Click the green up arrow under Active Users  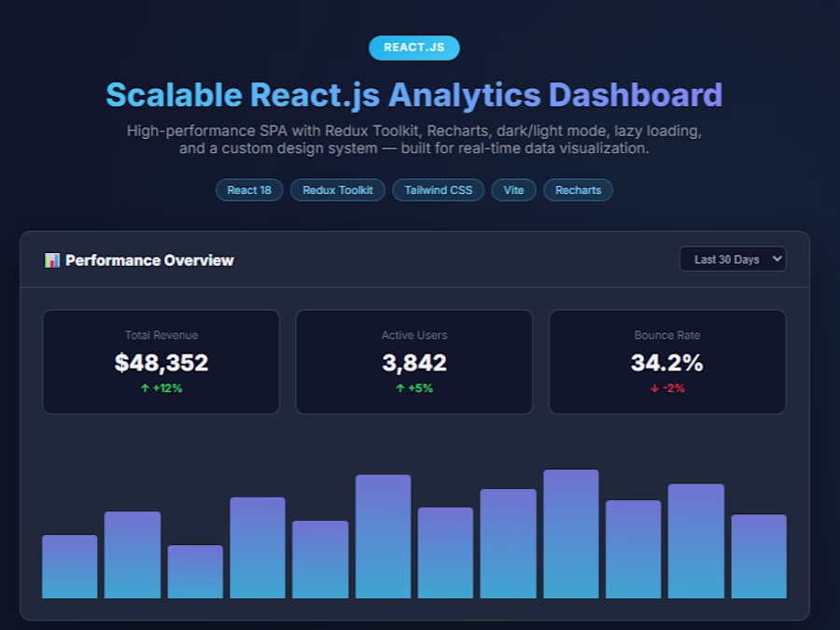400,388
